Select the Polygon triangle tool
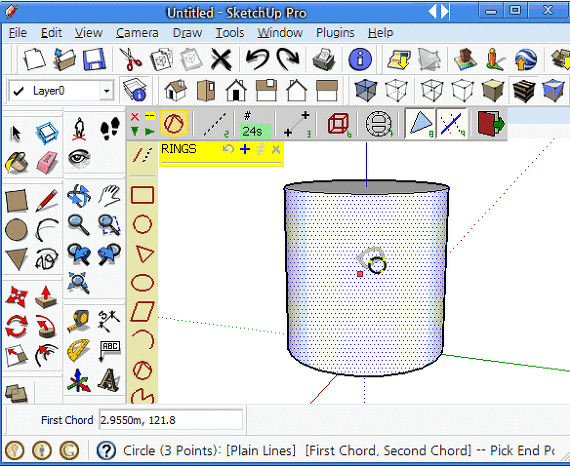Viewport: 570px width, 468px height. point(16,259)
